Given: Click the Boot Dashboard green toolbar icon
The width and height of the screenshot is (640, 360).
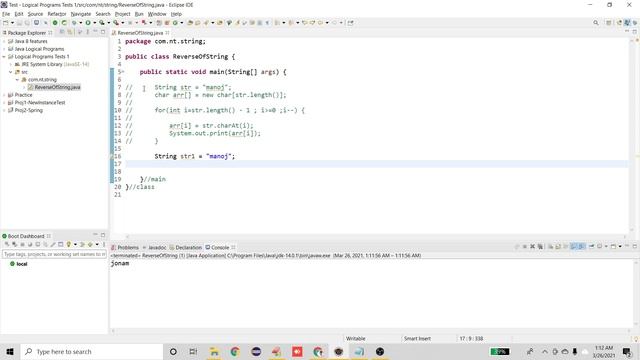Looking at the screenshot, I should pos(55,23).
